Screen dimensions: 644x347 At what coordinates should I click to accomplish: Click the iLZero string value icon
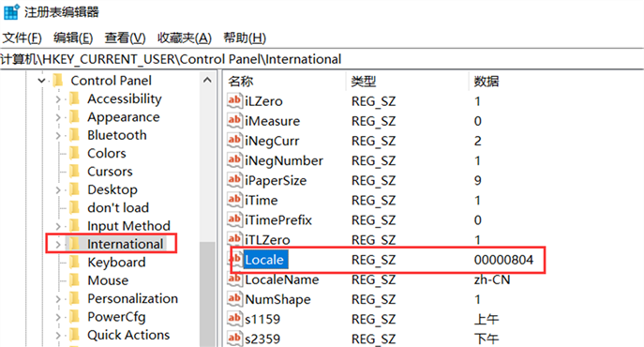(x=234, y=100)
